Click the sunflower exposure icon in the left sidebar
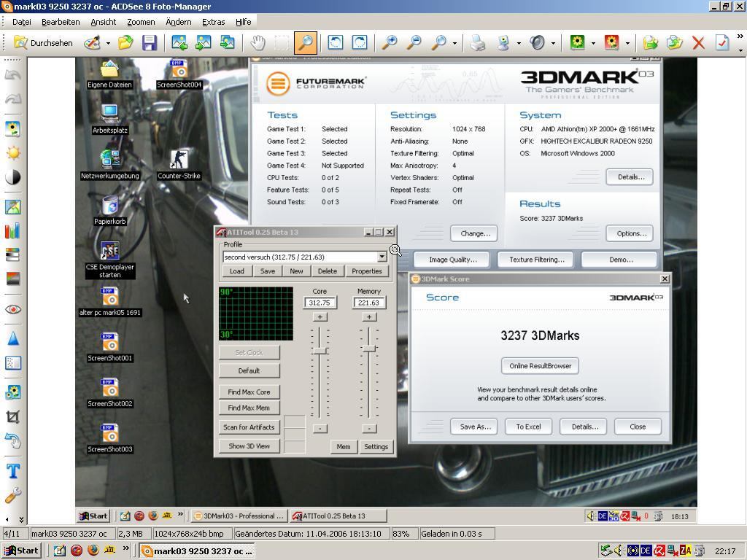The width and height of the screenshot is (747, 560). (13, 129)
